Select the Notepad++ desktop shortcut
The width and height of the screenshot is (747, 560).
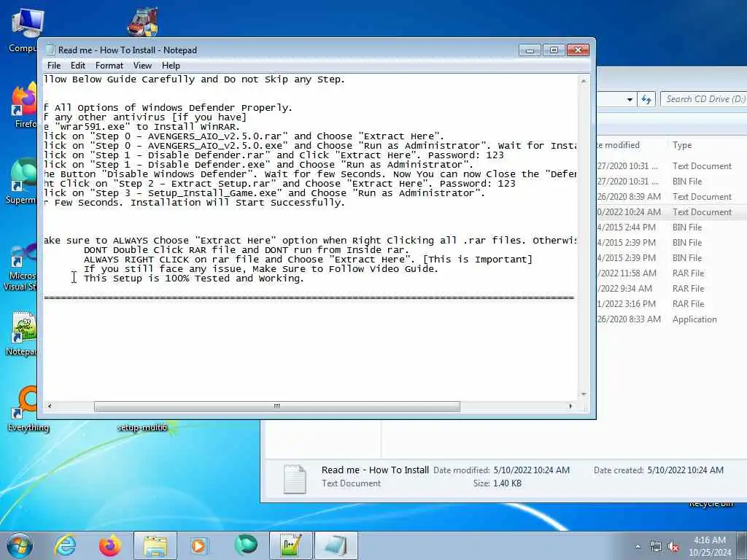pyautogui.click(x=22, y=333)
